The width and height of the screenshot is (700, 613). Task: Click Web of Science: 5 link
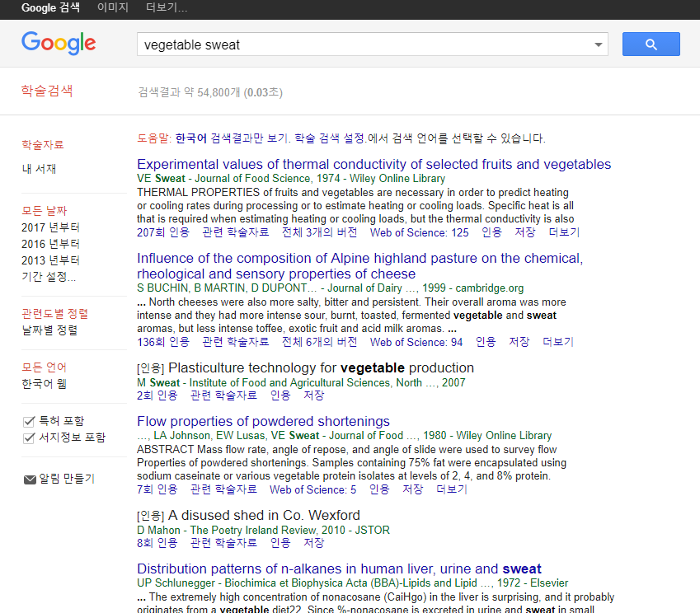tap(313, 489)
